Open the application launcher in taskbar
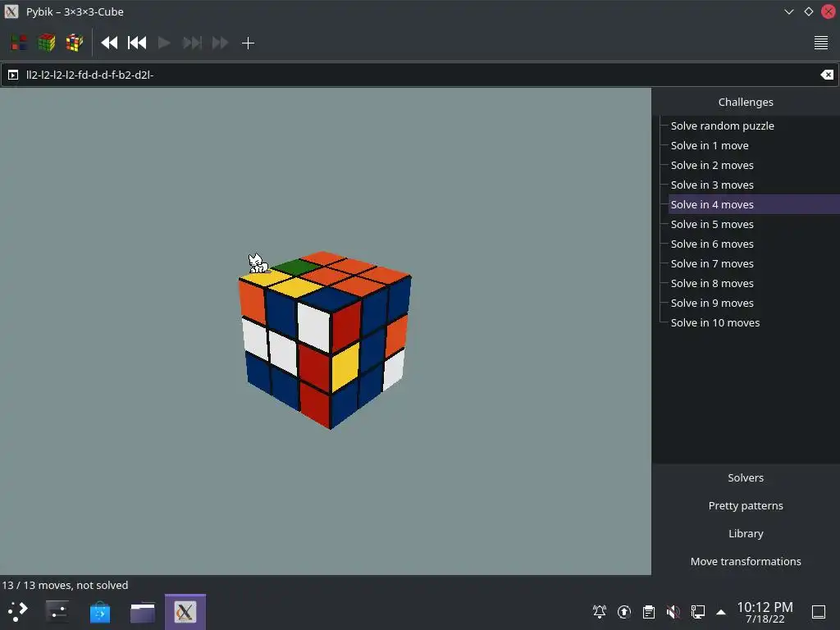The height and width of the screenshot is (630, 840). (x=17, y=612)
